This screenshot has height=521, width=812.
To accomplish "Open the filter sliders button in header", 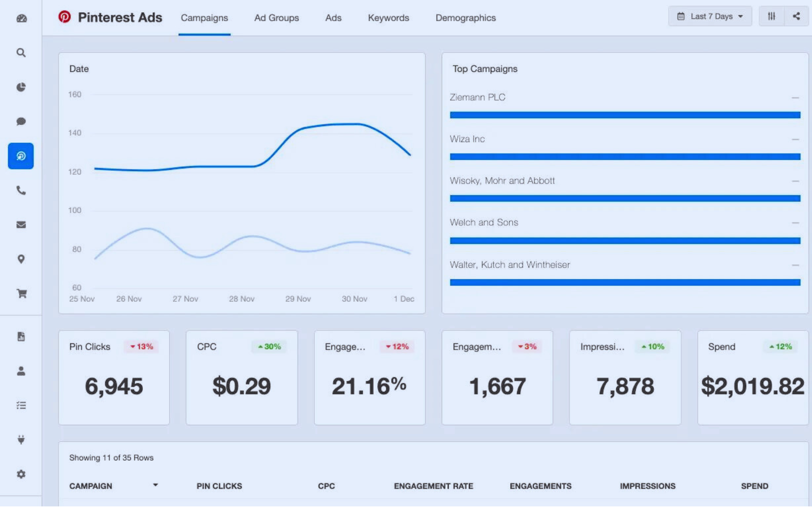I will (771, 16).
